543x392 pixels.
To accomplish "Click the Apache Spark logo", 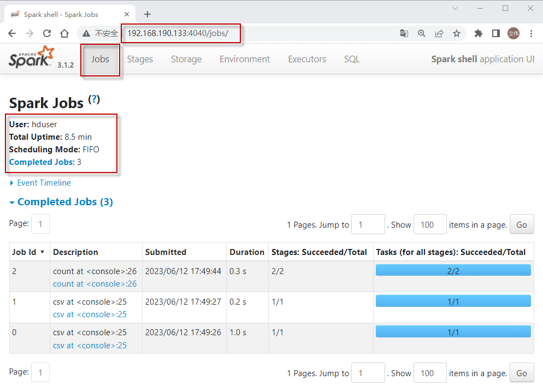I will [32, 58].
